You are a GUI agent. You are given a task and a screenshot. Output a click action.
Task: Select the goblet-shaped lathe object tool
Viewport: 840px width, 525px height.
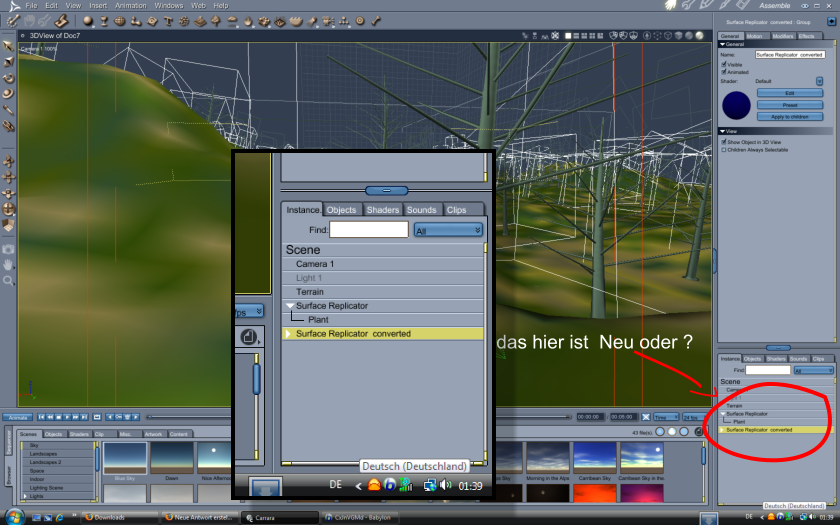pyautogui.click(x=104, y=21)
